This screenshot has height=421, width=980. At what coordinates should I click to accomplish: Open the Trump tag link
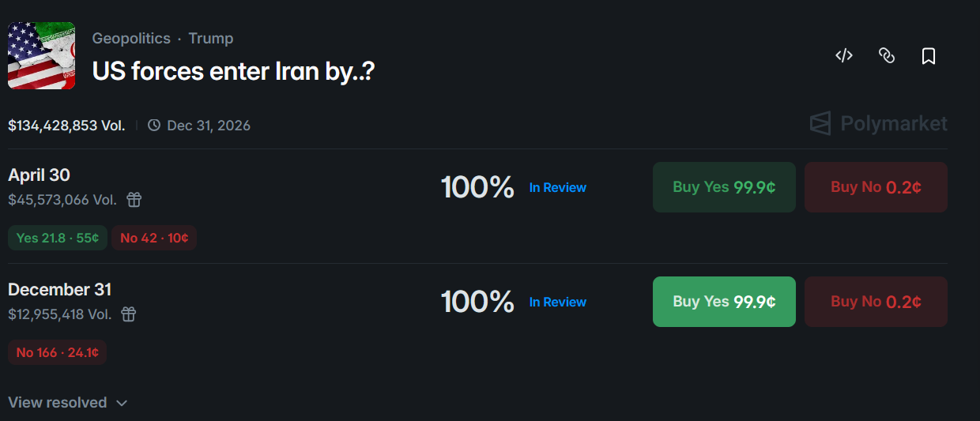[x=211, y=39]
